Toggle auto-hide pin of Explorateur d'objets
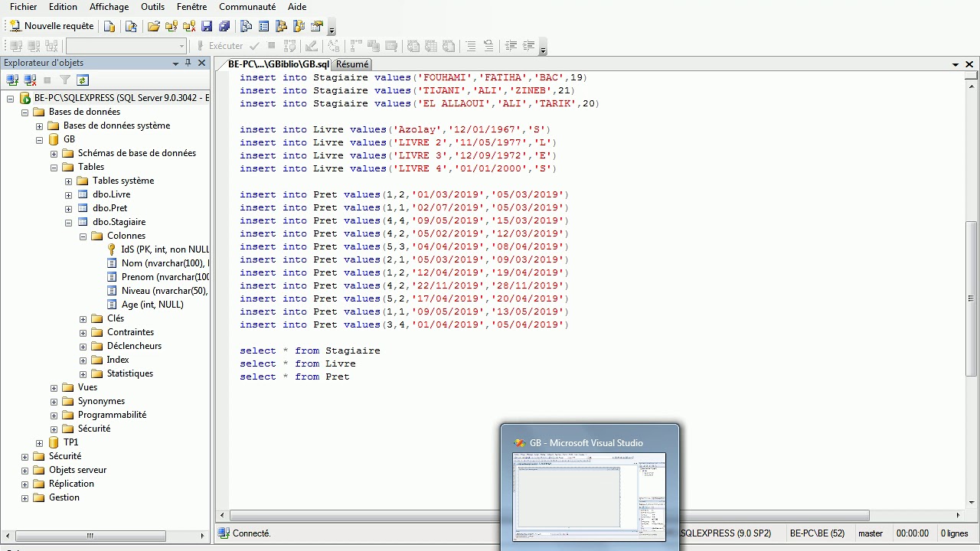The image size is (980, 551). [188, 63]
